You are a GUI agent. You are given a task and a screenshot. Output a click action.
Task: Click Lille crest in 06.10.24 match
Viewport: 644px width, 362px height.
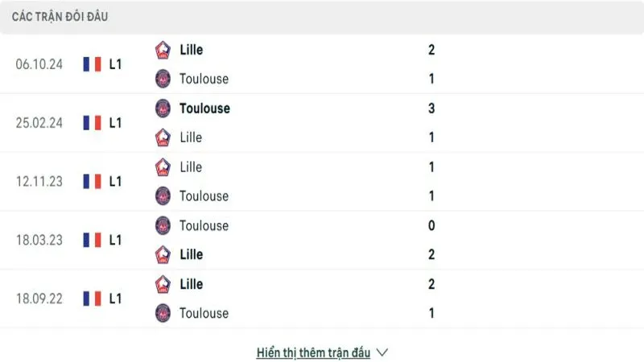(x=163, y=50)
